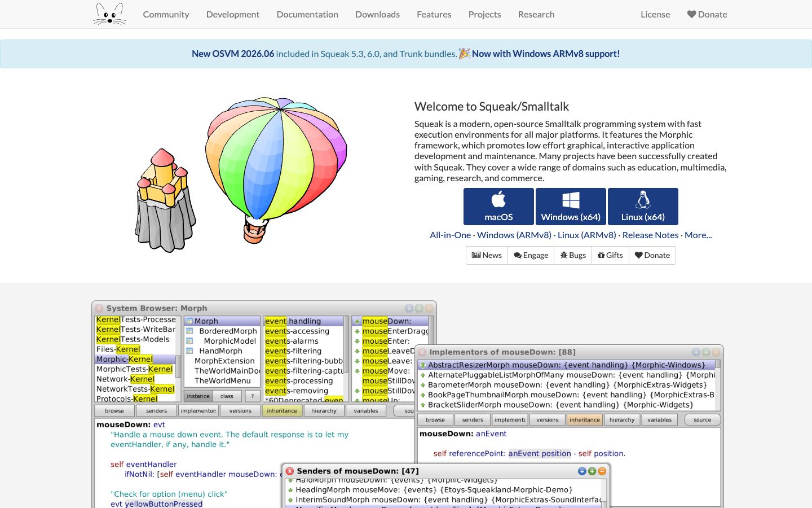Screen dimensions: 812x508
Task: Select the HandMorph class in the System Browser
Action: point(220,351)
